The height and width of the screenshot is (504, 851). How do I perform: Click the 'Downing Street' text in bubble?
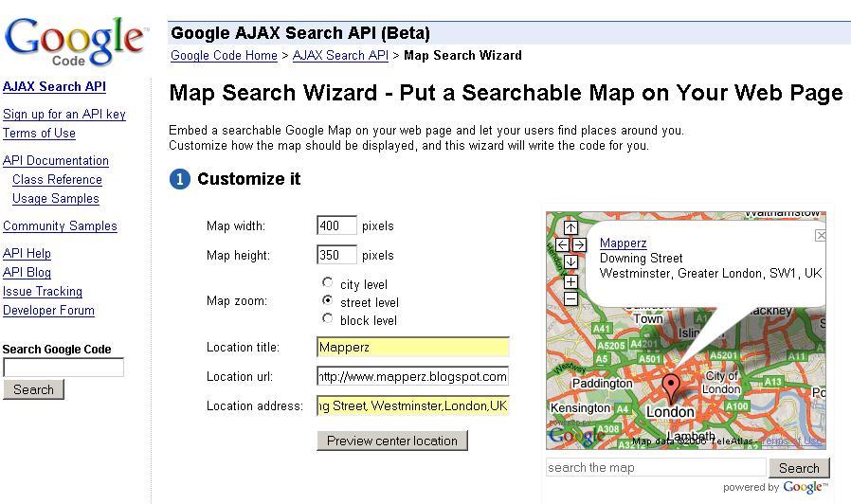point(641,259)
